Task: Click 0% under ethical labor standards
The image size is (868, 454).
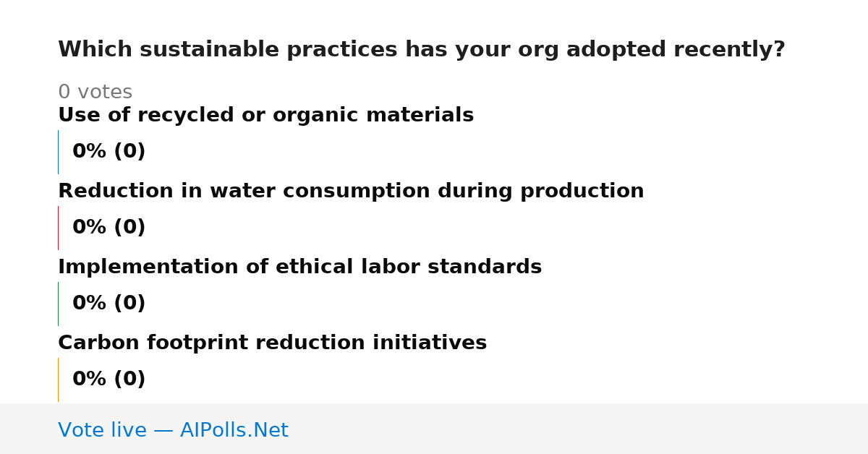Action: [x=89, y=304]
